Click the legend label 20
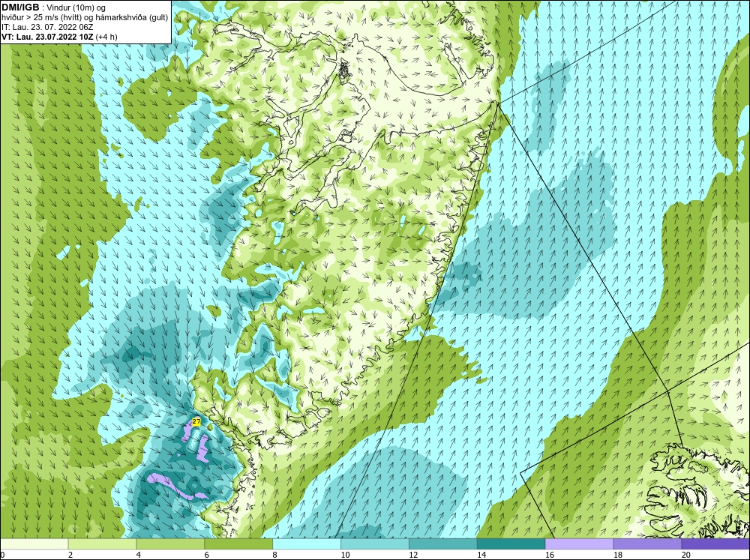The width and height of the screenshot is (750, 560). pos(686,555)
